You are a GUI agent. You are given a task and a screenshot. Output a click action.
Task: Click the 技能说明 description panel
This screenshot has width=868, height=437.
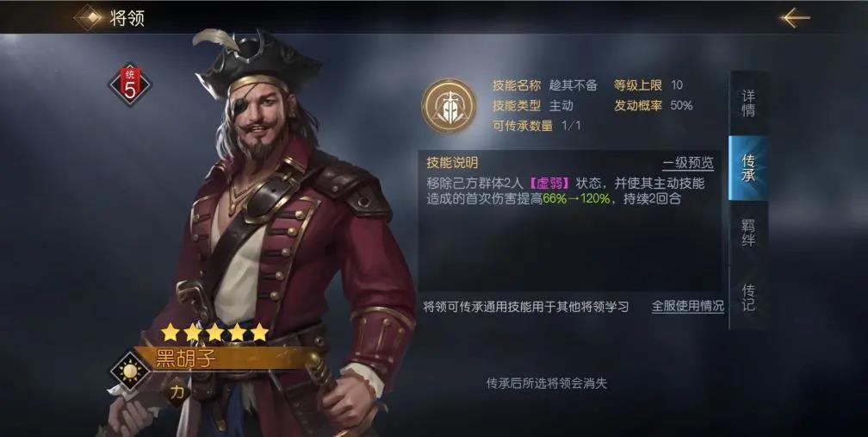[570, 222]
